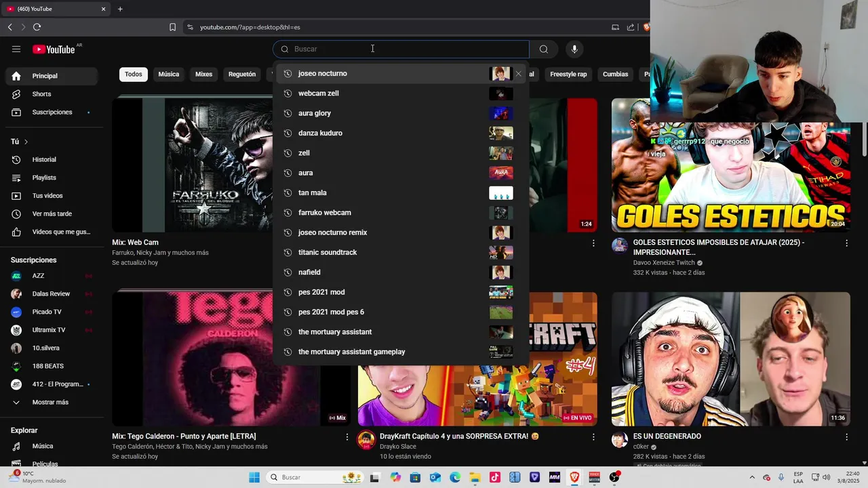Open Playlists in sidebar
Viewport: 868px width, 488px height.
pyautogui.click(x=52, y=178)
